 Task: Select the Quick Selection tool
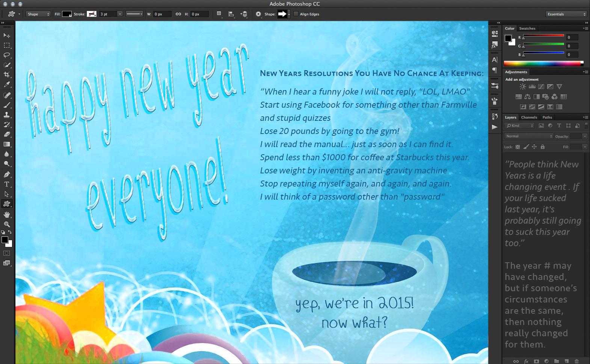(7, 65)
